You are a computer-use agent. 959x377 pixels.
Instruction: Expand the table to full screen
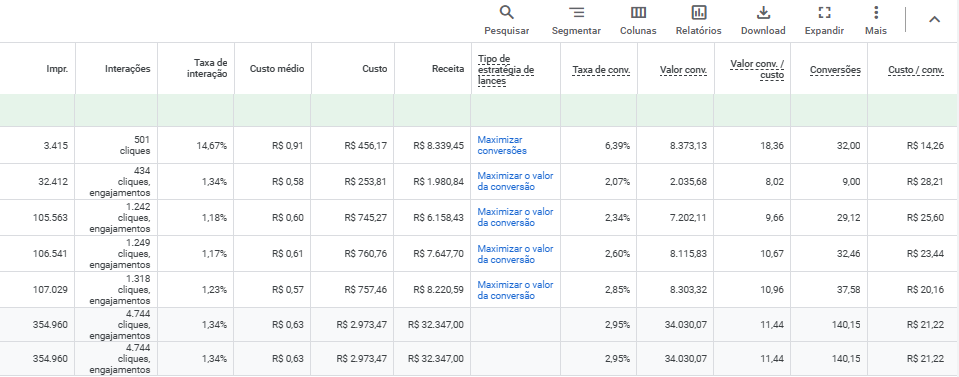(824, 20)
